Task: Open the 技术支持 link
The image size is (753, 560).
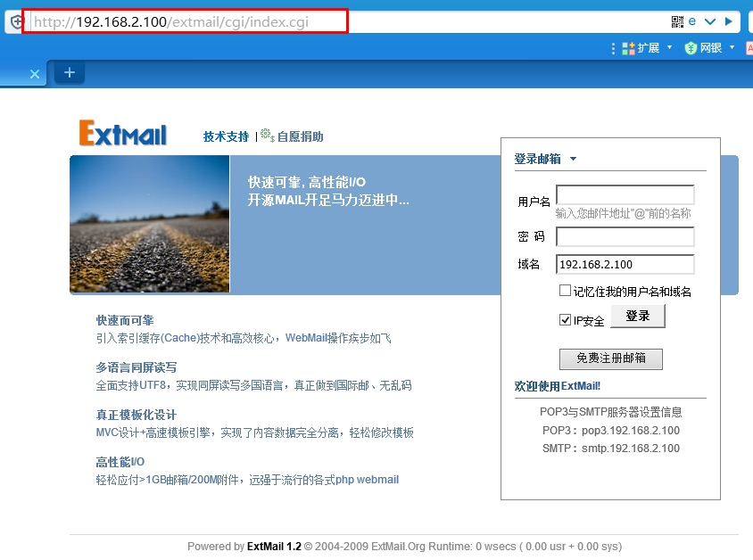Action: 227,136
